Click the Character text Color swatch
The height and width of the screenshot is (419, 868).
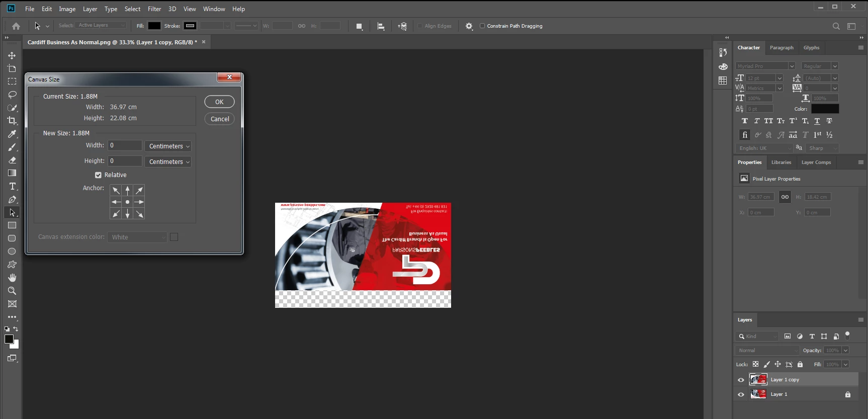coord(825,109)
